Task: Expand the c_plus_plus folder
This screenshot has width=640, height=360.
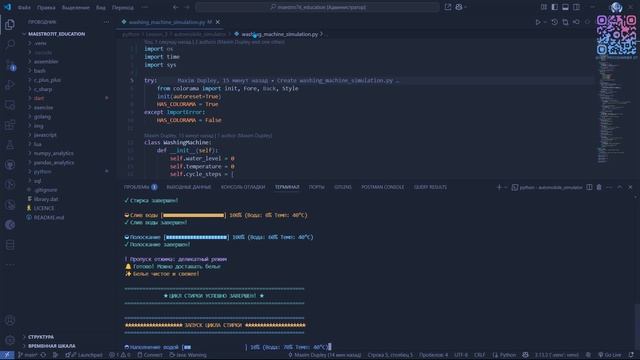Action: click(47, 80)
